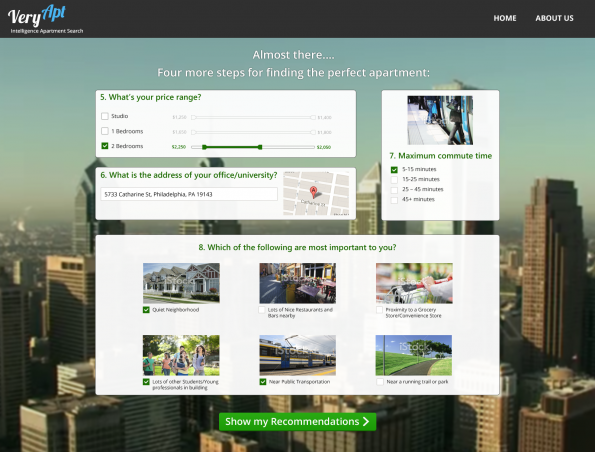
Task: Click the restaurants and bars image
Action: [x=298, y=283]
